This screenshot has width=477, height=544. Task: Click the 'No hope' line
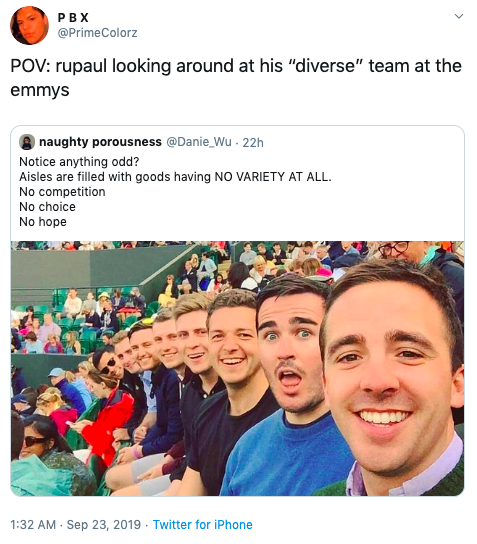(x=43, y=222)
